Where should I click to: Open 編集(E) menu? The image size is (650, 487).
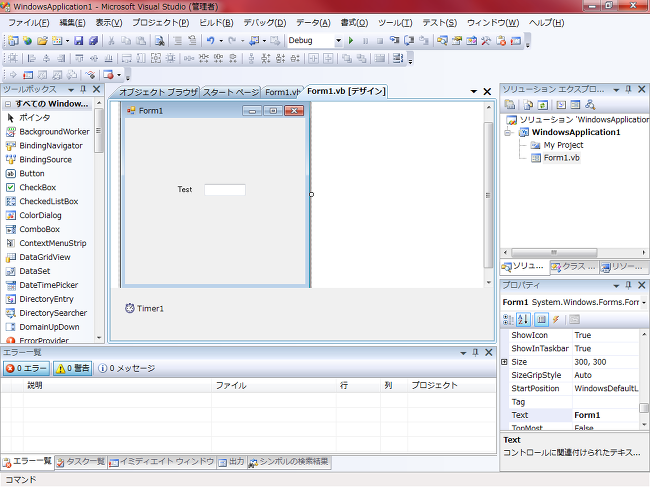(x=73, y=23)
